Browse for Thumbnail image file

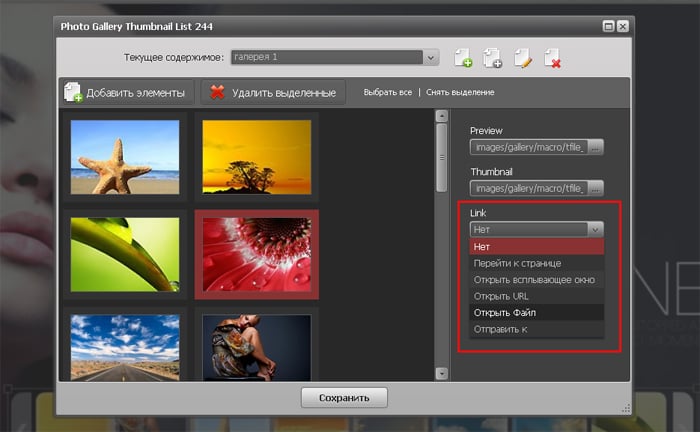596,188
